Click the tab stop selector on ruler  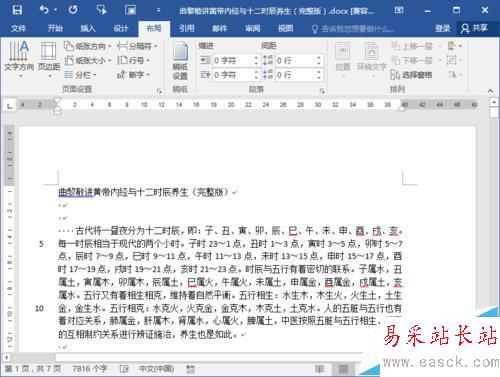(10, 106)
